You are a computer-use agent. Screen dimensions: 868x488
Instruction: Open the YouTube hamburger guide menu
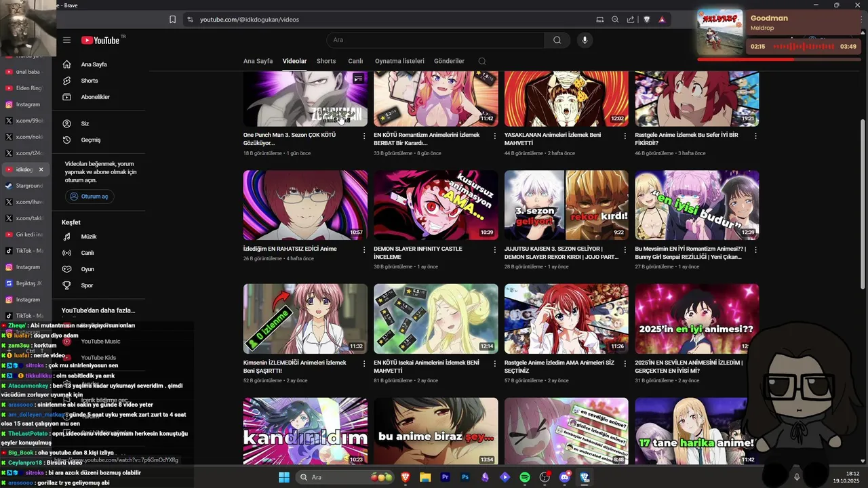66,40
